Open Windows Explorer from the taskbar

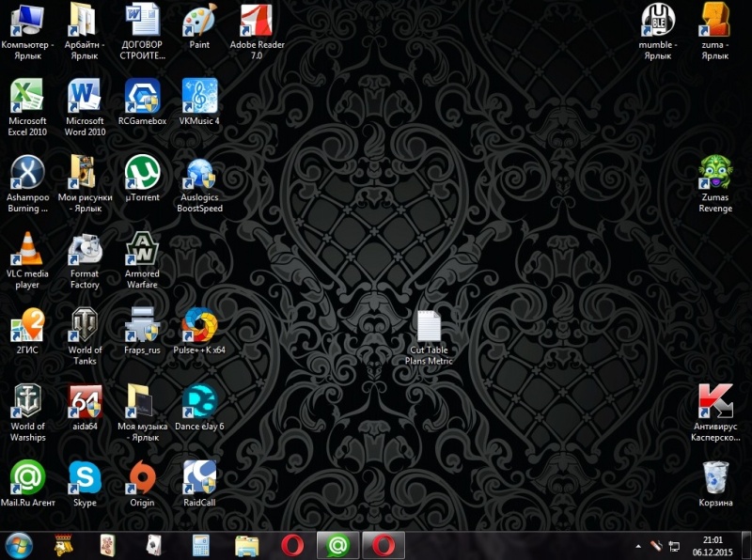[247, 545]
